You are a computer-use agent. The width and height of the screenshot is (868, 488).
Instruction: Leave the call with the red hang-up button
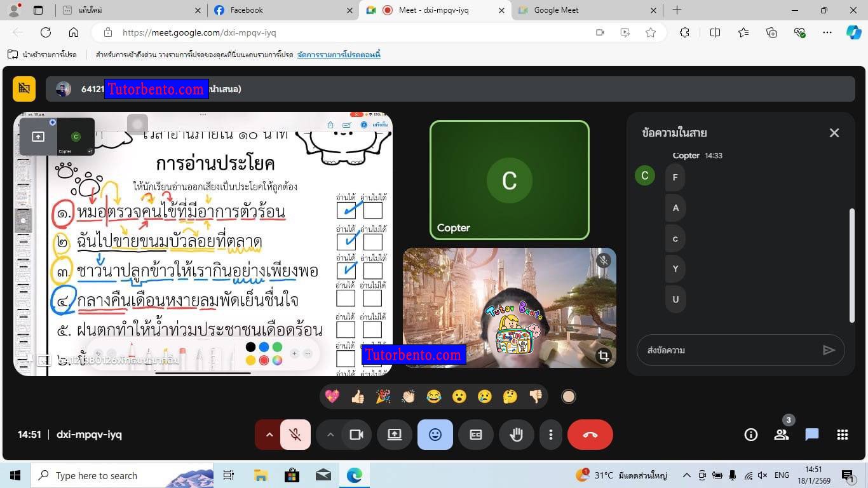click(x=590, y=435)
